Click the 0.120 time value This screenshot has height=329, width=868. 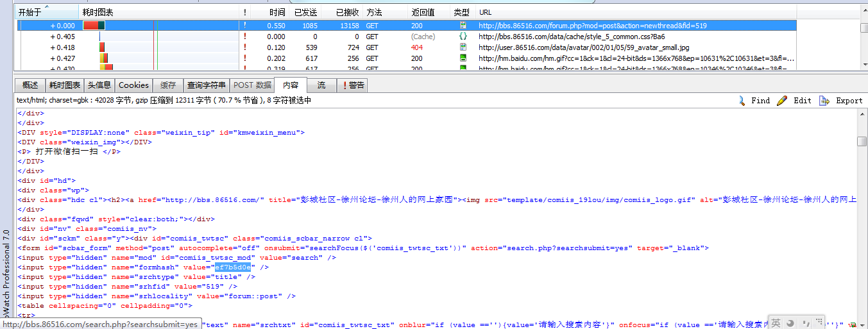click(x=277, y=47)
